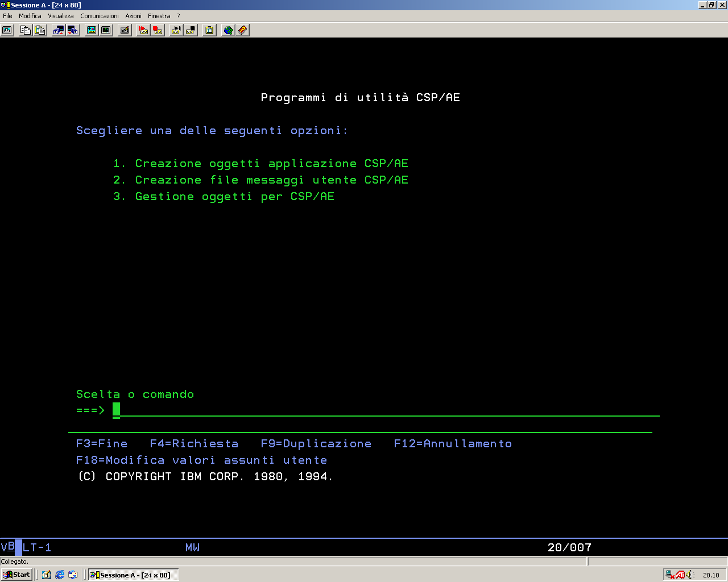
Task: Click F18=Modifica valori assunti utente label
Action: [201, 460]
